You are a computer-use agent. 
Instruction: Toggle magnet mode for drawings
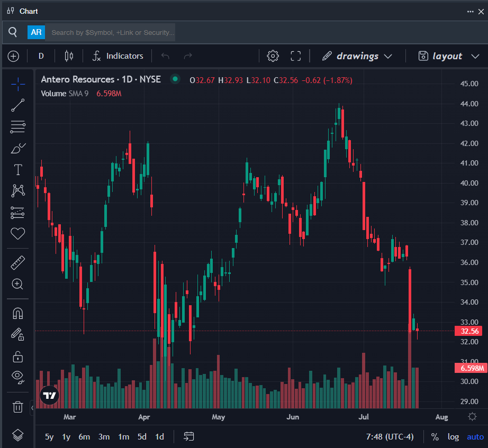point(18,313)
